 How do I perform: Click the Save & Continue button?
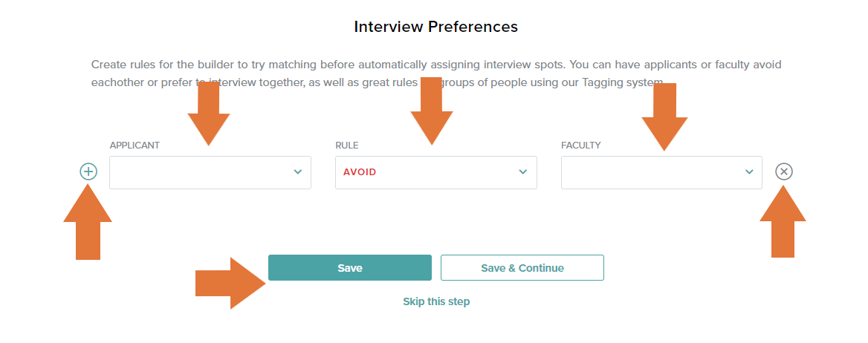522,268
